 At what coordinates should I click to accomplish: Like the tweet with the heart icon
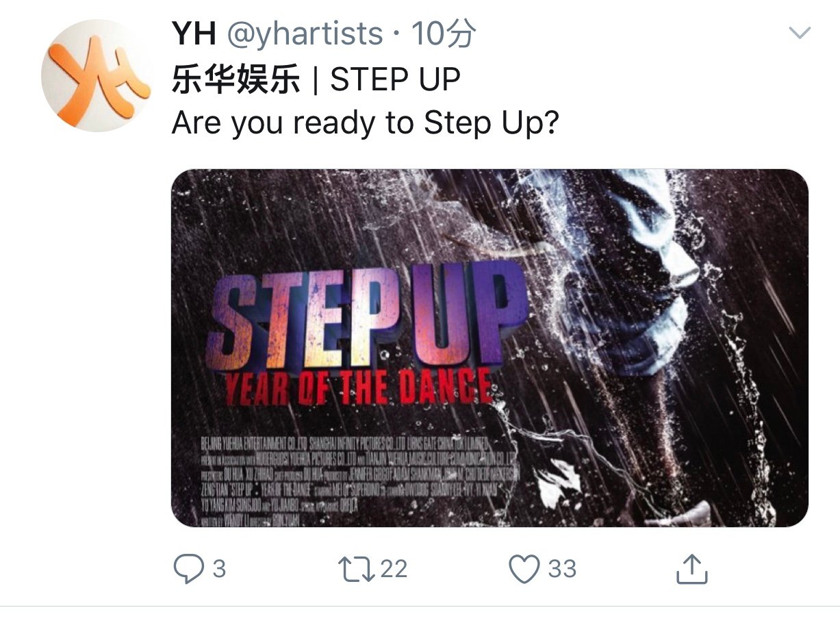[x=524, y=569]
